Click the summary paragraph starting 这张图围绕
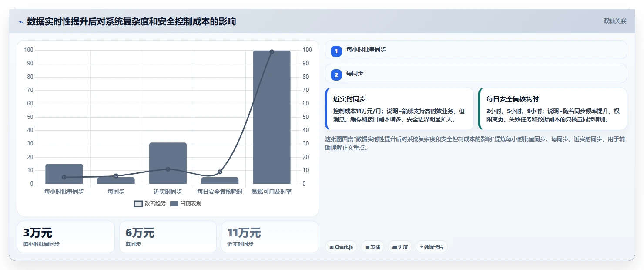 point(475,143)
